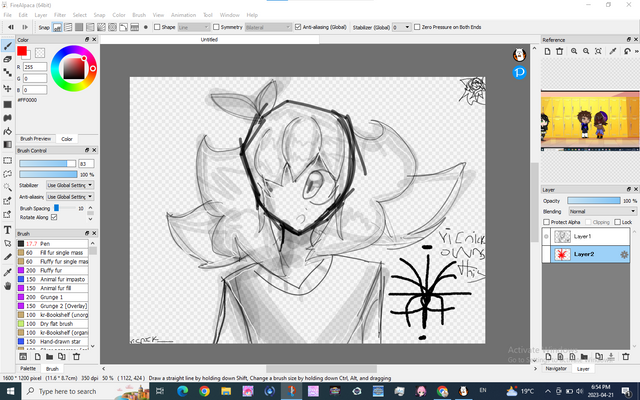Viewport: 640px width, 400px height.
Task: Open the Shape type dropdown showing Line
Action: [x=194, y=27]
